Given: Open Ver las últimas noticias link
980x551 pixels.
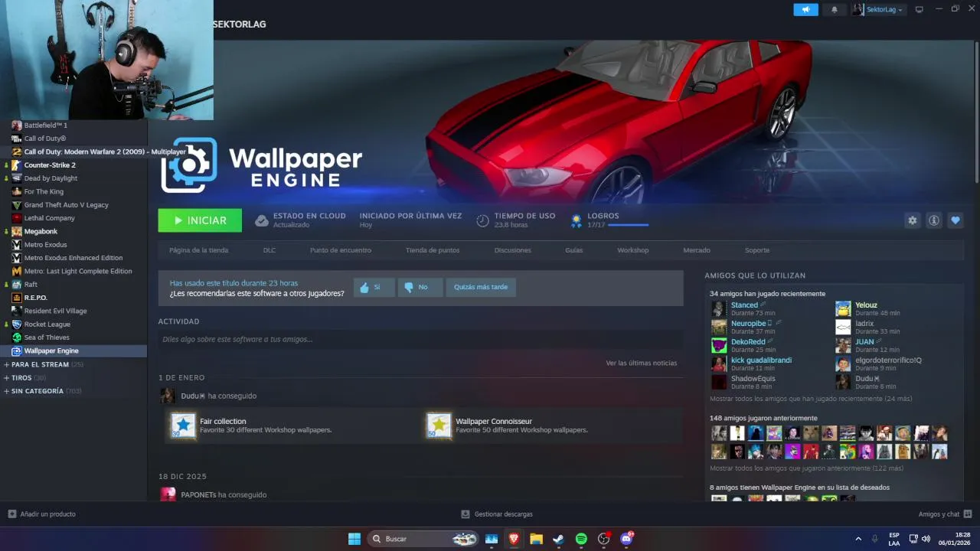Looking at the screenshot, I should [642, 363].
